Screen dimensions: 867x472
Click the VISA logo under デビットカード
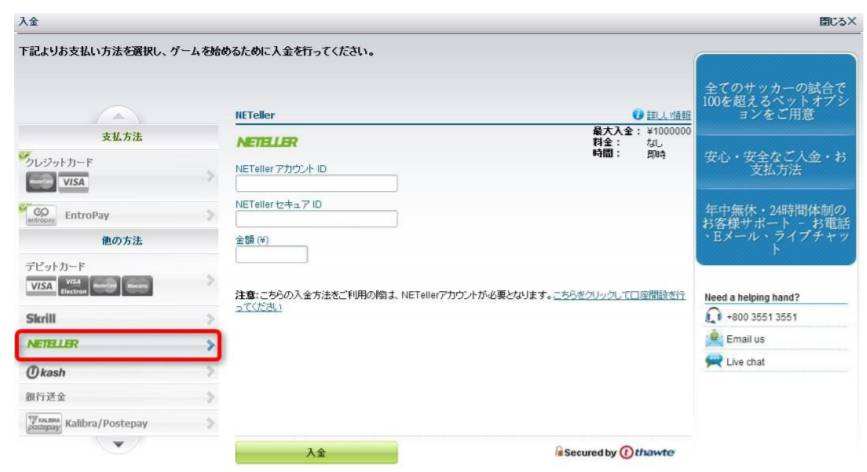[41, 286]
